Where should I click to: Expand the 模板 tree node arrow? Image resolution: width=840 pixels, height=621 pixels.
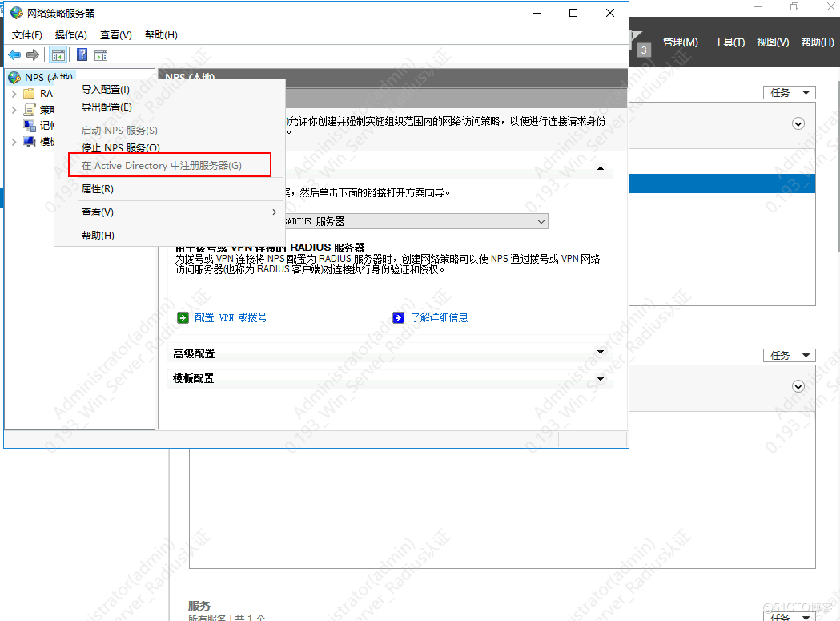click(x=14, y=142)
